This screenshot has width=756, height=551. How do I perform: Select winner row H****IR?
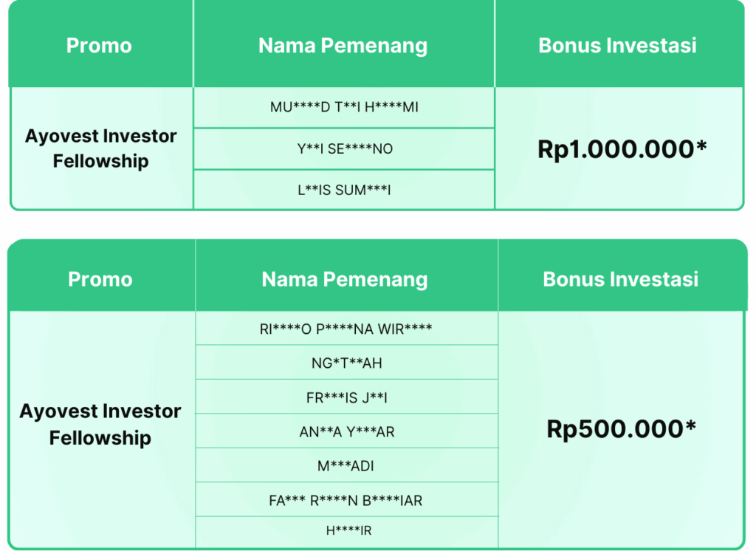(346, 530)
